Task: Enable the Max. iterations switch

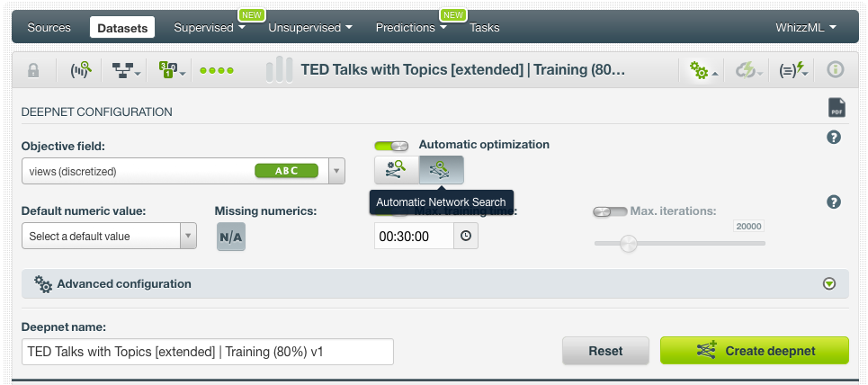Action: (609, 211)
